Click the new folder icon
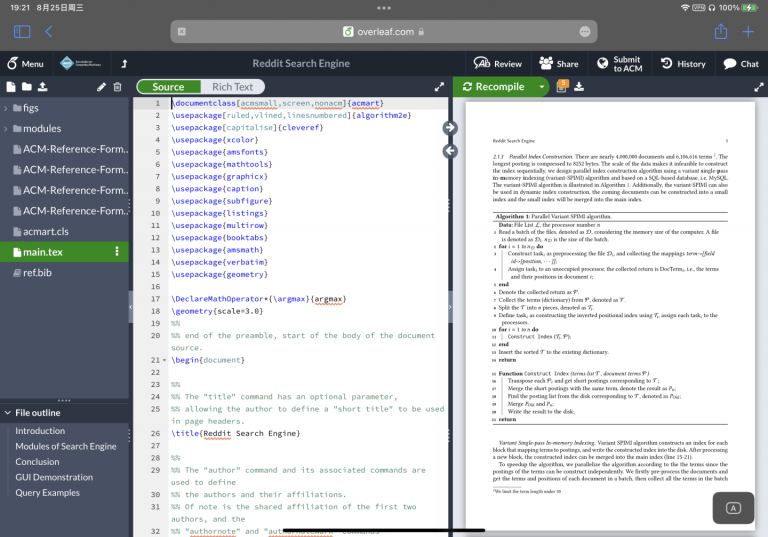The width and height of the screenshot is (768, 537). [27, 87]
